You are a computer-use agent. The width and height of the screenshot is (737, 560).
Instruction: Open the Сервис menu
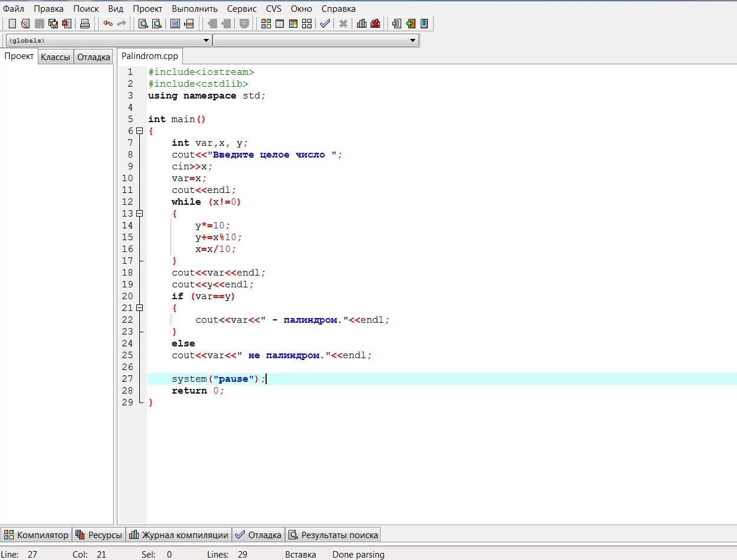pyautogui.click(x=242, y=9)
